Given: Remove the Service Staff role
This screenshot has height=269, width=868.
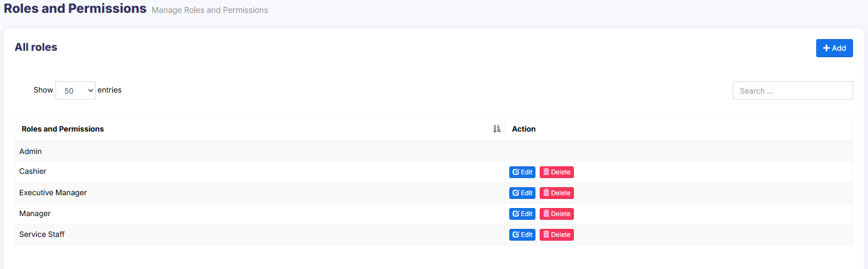Looking at the screenshot, I should click(x=556, y=235).
